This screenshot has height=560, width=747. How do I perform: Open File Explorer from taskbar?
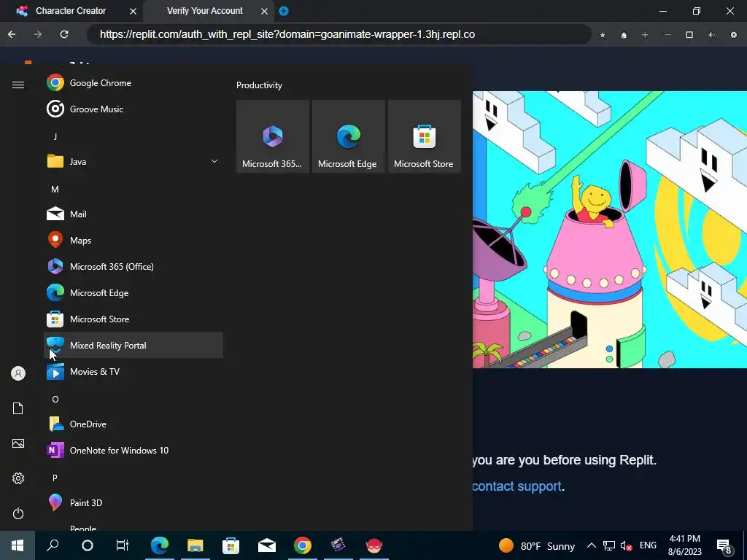(195, 545)
